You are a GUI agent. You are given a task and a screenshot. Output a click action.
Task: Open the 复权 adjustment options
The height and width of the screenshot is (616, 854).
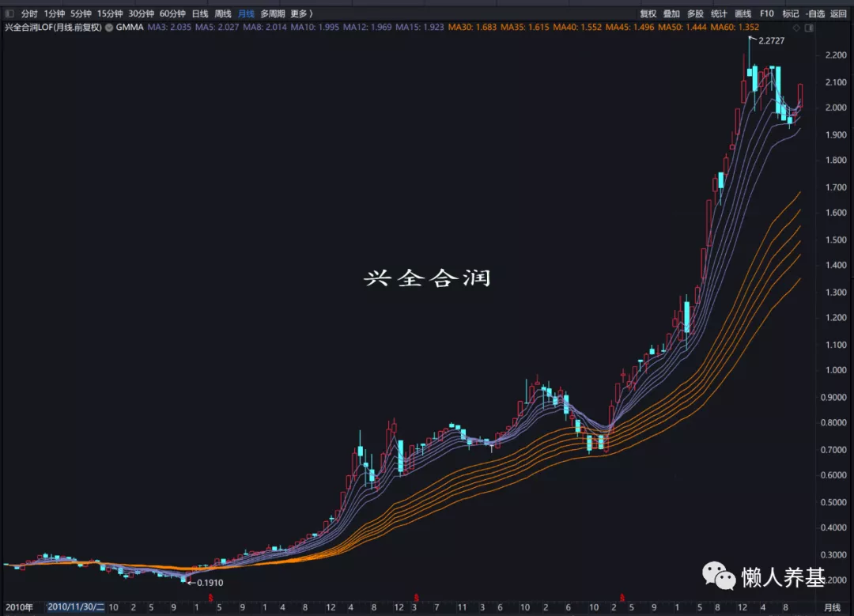coord(648,13)
